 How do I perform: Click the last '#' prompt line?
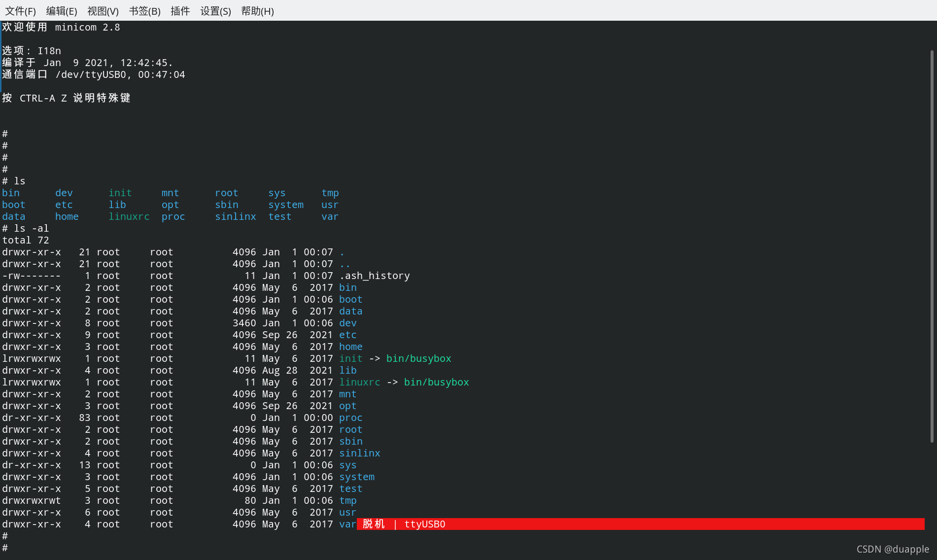pos(5,548)
